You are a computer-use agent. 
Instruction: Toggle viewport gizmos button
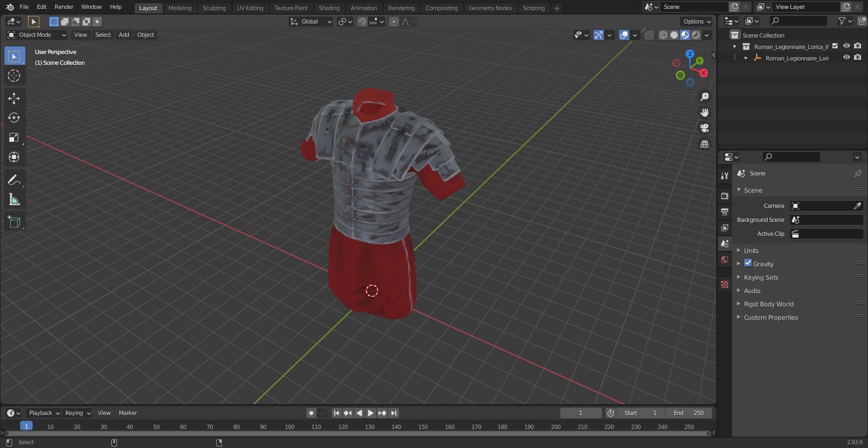599,35
